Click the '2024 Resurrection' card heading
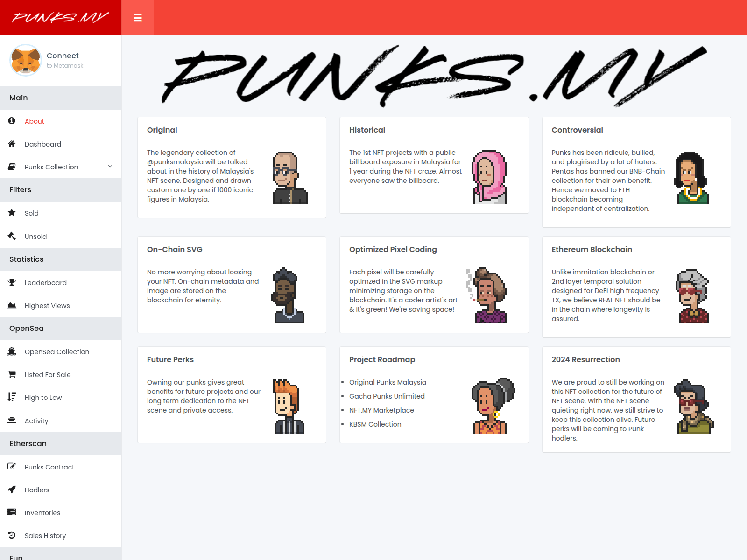Image resolution: width=747 pixels, height=560 pixels. pos(585,359)
